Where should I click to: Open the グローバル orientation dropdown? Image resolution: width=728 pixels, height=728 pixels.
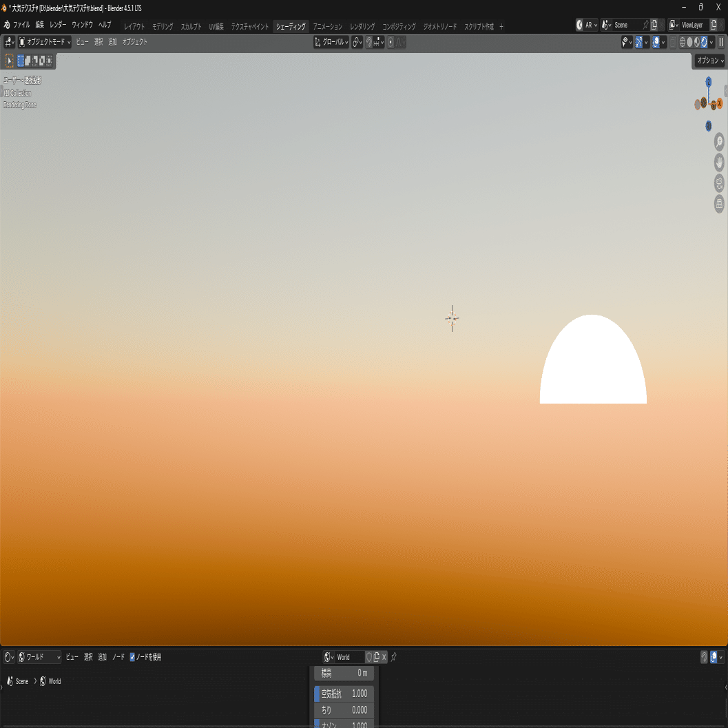331,42
